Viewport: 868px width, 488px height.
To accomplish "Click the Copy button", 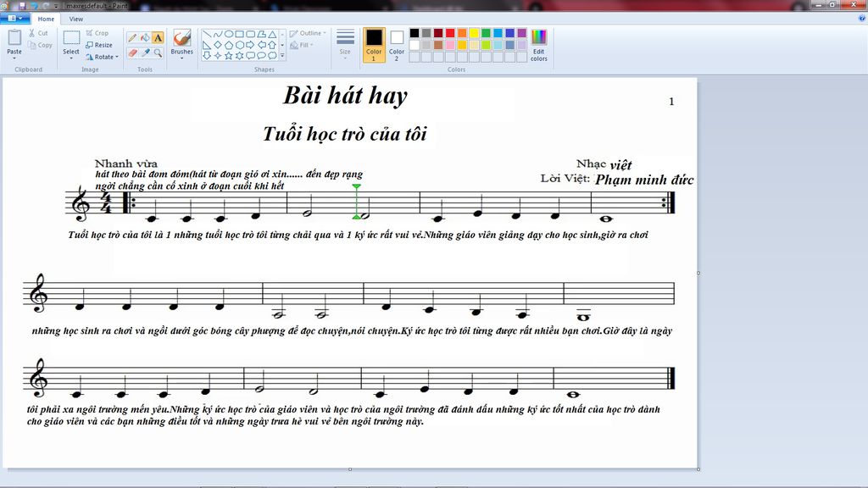I will point(41,45).
